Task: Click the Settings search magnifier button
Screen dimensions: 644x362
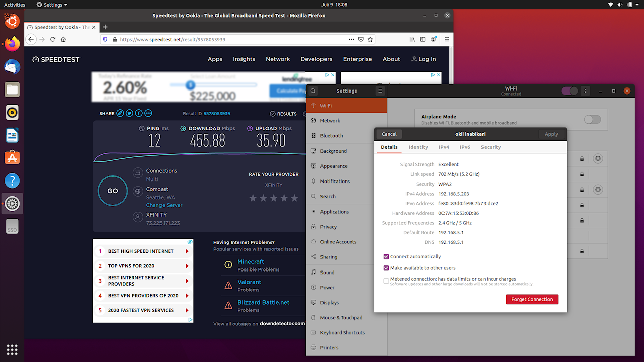Action: [x=313, y=91]
